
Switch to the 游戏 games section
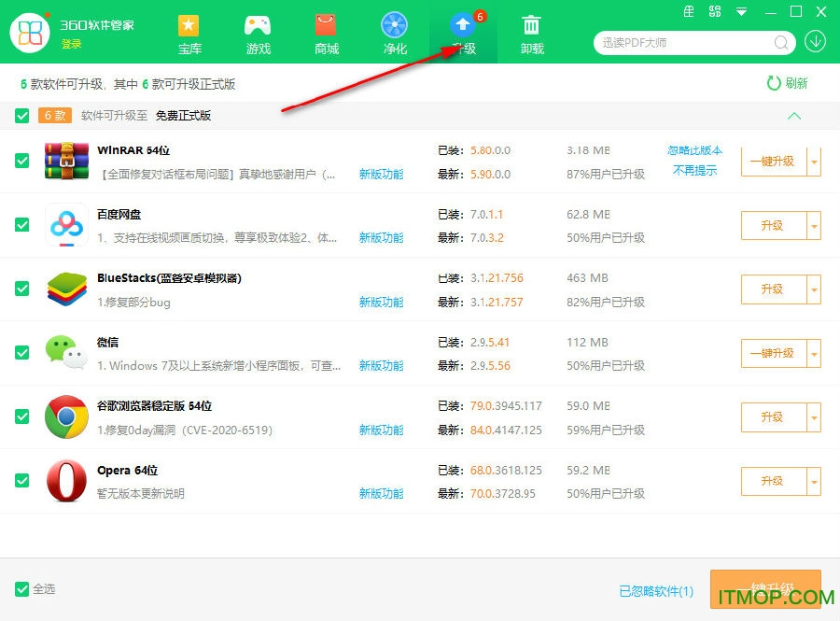point(258,35)
